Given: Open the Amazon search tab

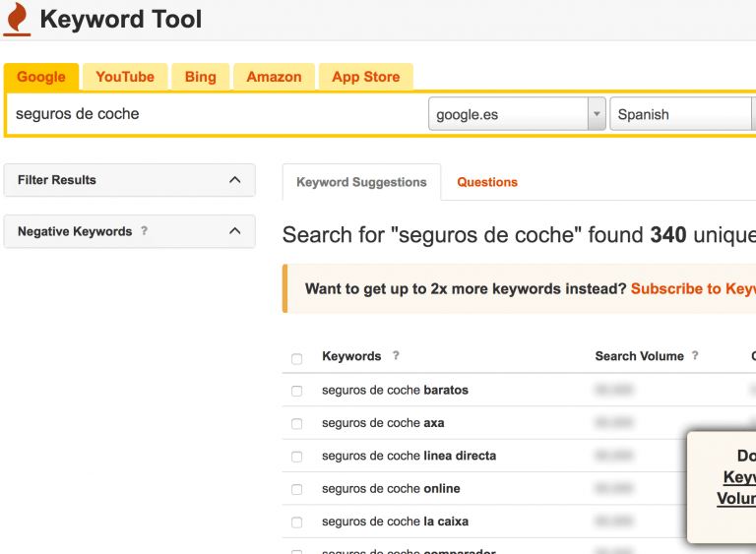Looking at the screenshot, I should 274,77.
